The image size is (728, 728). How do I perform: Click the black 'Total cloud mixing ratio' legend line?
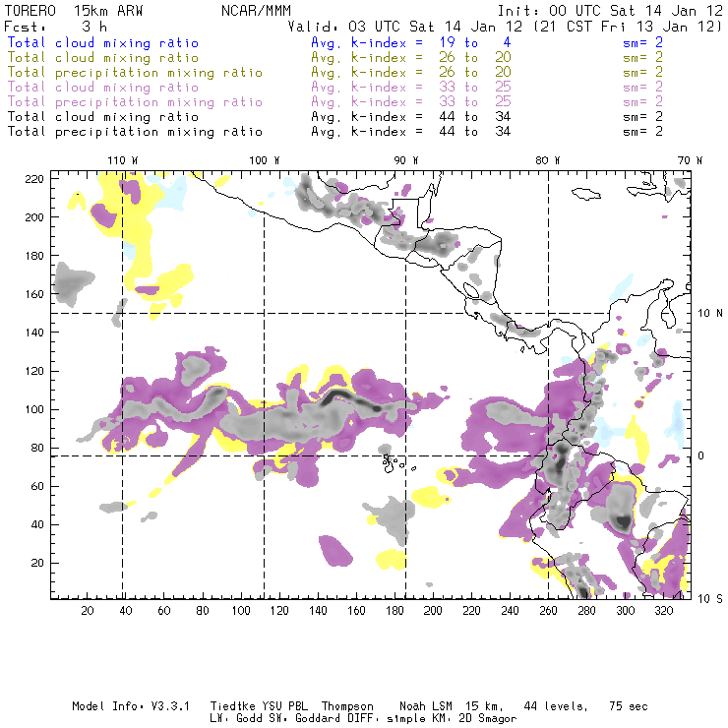pyautogui.click(x=103, y=116)
